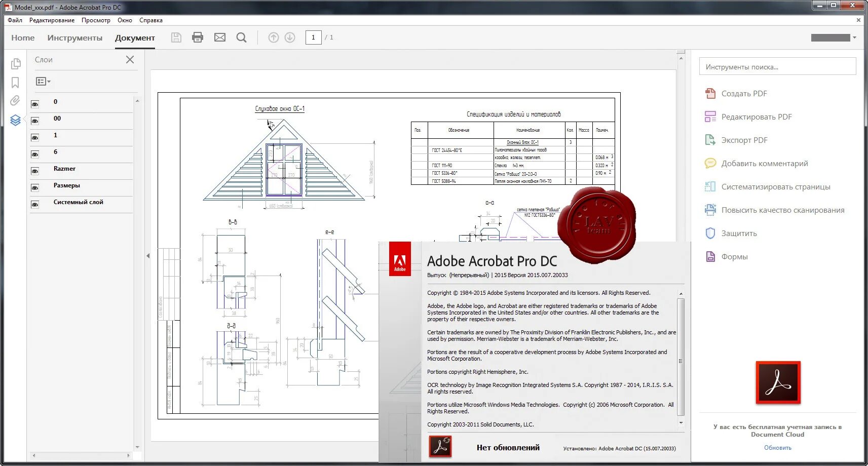Click the Повысить качество сканирования icon

click(x=710, y=210)
